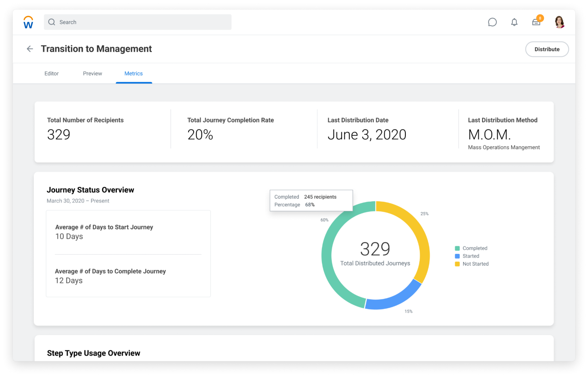Viewport: 588px width, 377px height.
Task: Switch to the Preview tab
Action: click(x=92, y=73)
